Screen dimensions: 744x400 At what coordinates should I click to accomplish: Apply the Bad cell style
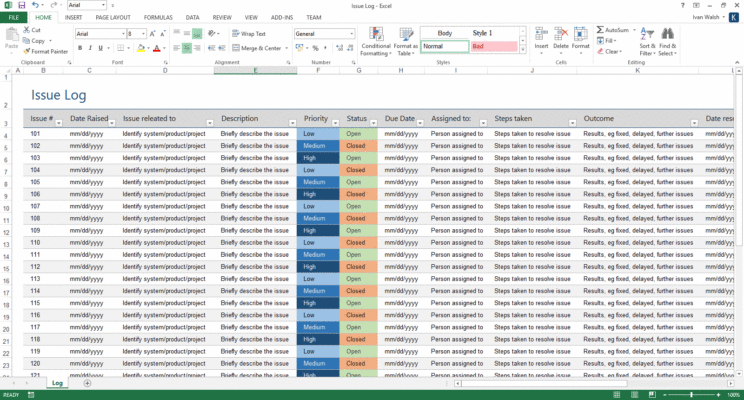(494, 46)
